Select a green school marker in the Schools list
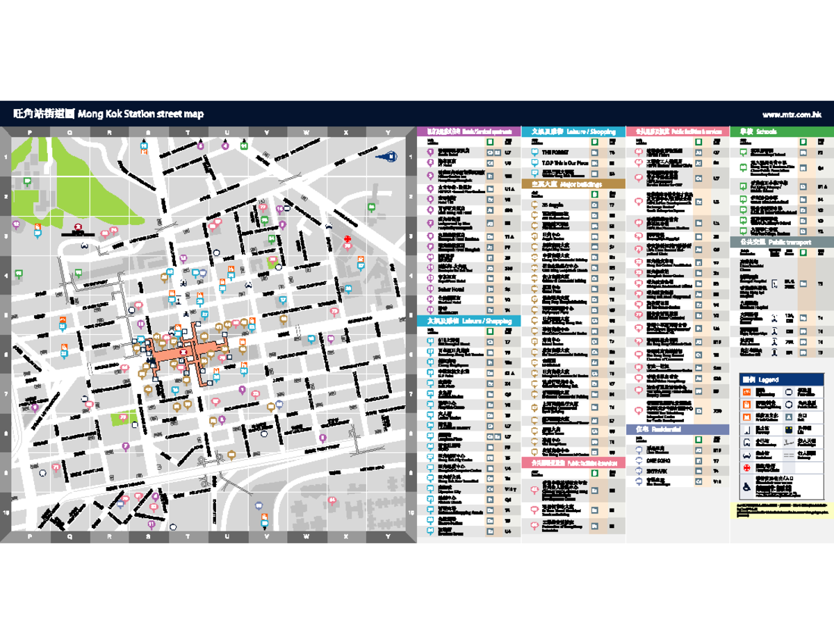Screen dimensions: 834x644 tap(742, 151)
